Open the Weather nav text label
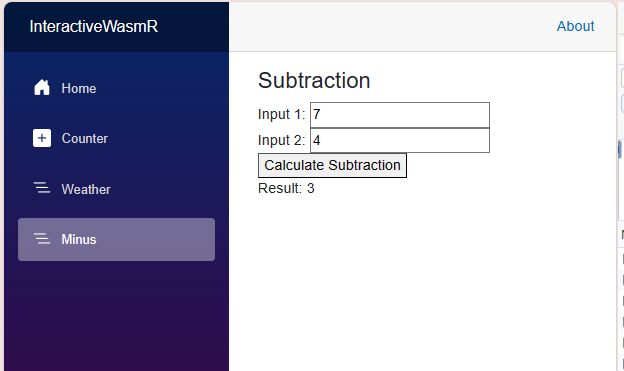Screen dimensions: 624x371 click(86, 189)
